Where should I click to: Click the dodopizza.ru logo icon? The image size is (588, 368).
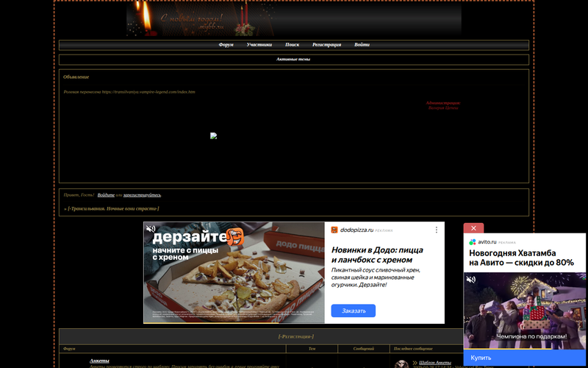pyautogui.click(x=334, y=230)
